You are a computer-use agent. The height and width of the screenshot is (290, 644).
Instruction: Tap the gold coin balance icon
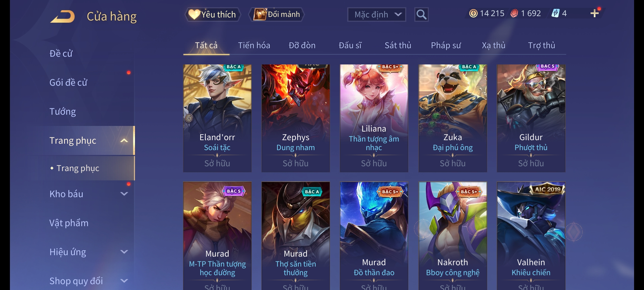(473, 13)
